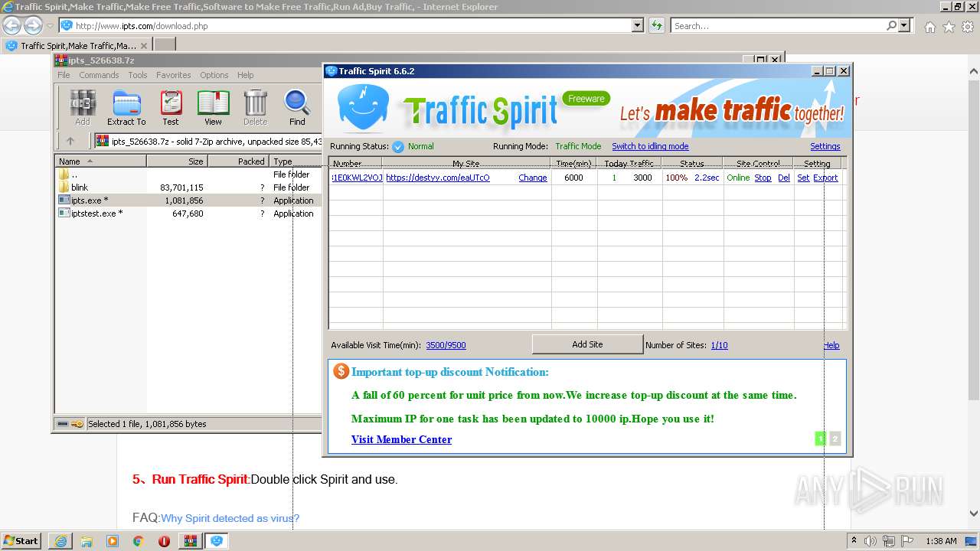Open media player from taskbar
980x551 pixels.
pyautogui.click(x=113, y=541)
